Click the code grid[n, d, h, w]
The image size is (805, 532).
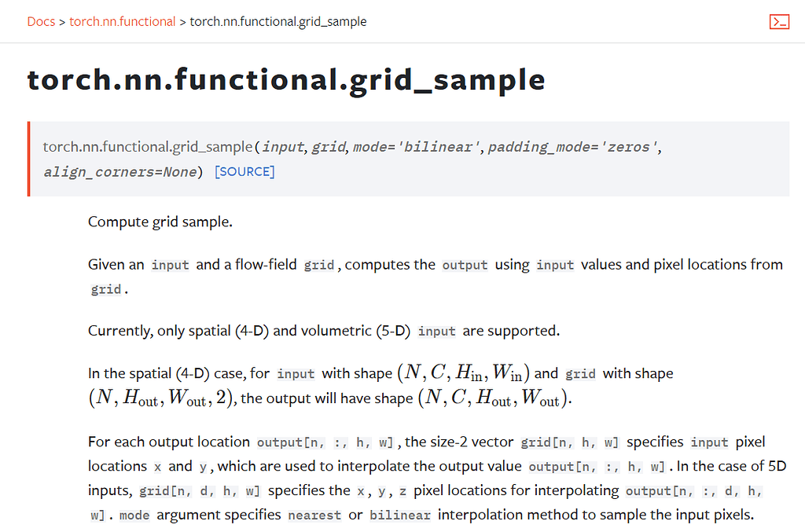200,491
